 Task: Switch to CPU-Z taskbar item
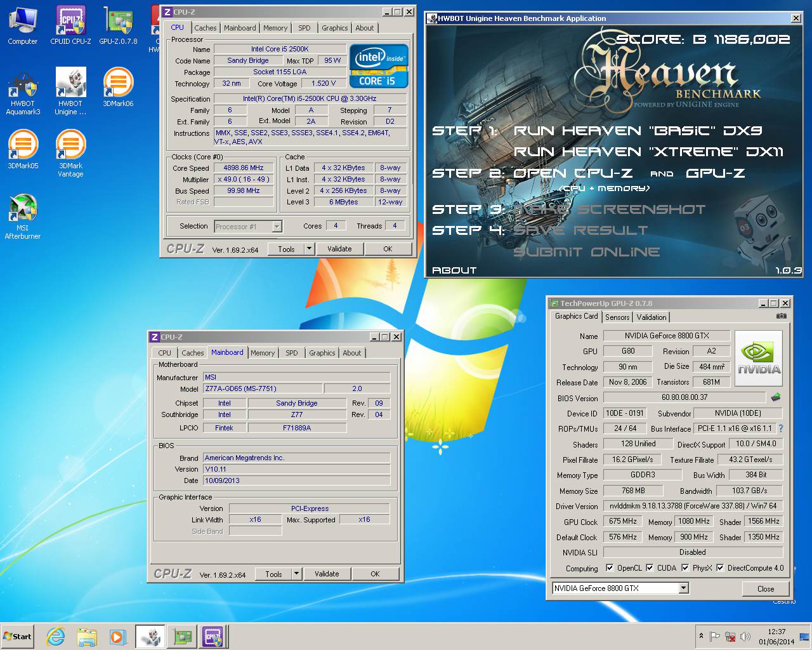click(x=213, y=636)
